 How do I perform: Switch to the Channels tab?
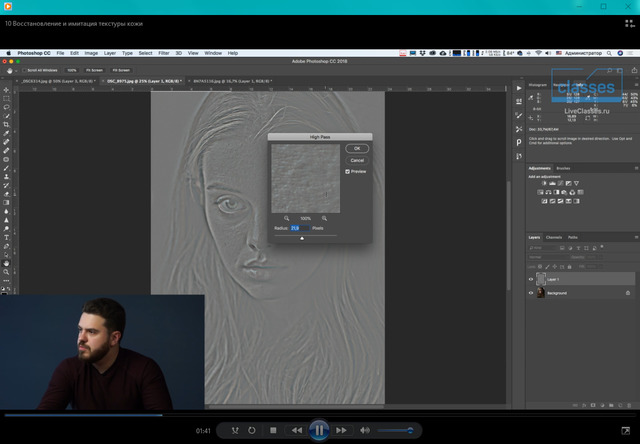point(553,237)
